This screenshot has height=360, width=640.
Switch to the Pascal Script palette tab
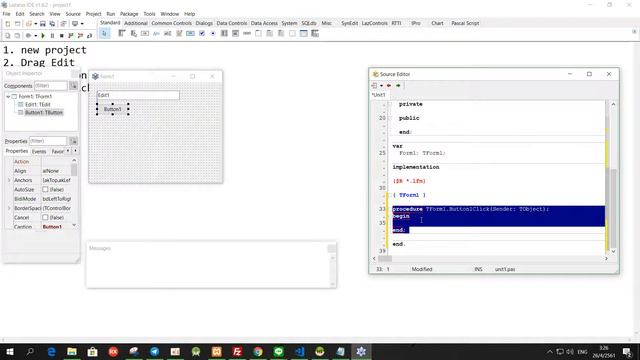(465, 23)
